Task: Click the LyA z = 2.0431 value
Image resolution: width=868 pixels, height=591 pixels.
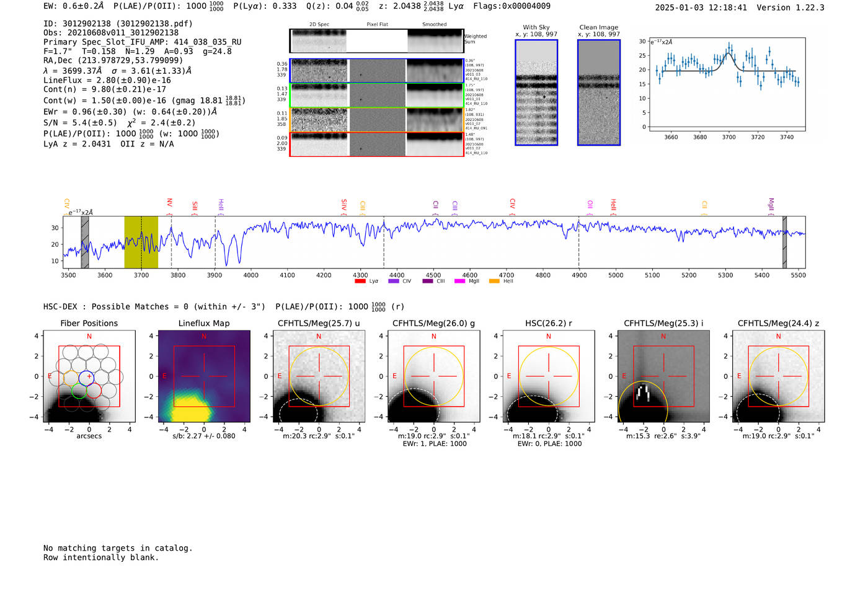Action: tap(77, 144)
